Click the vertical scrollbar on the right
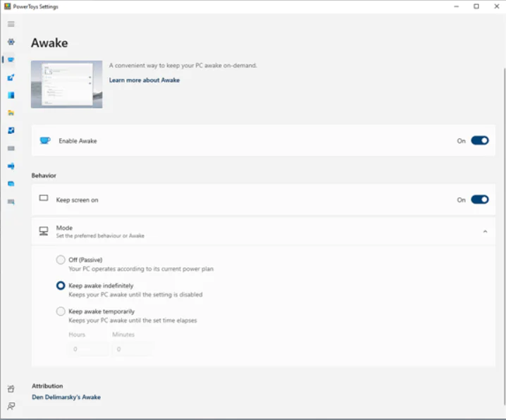 click(504, 236)
